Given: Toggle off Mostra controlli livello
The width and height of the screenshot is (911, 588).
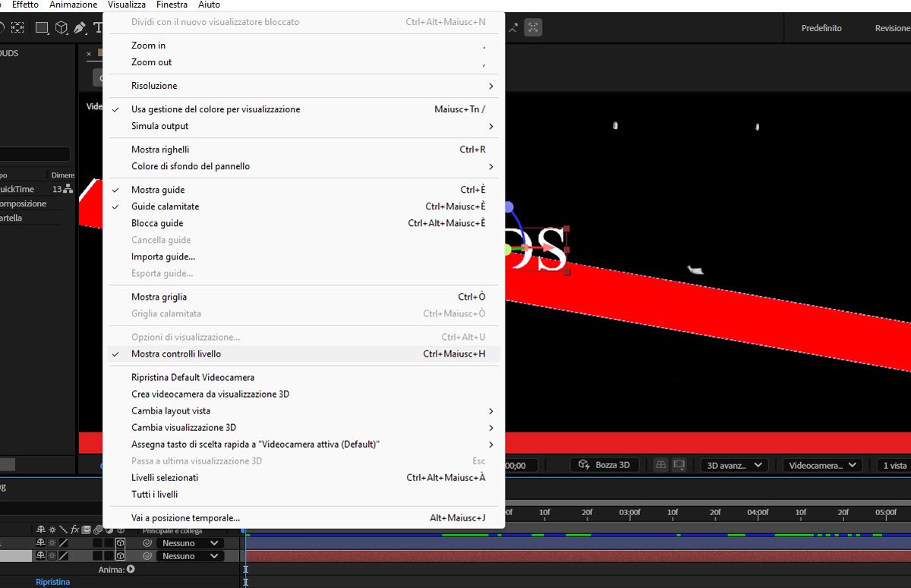Looking at the screenshot, I should point(176,354).
